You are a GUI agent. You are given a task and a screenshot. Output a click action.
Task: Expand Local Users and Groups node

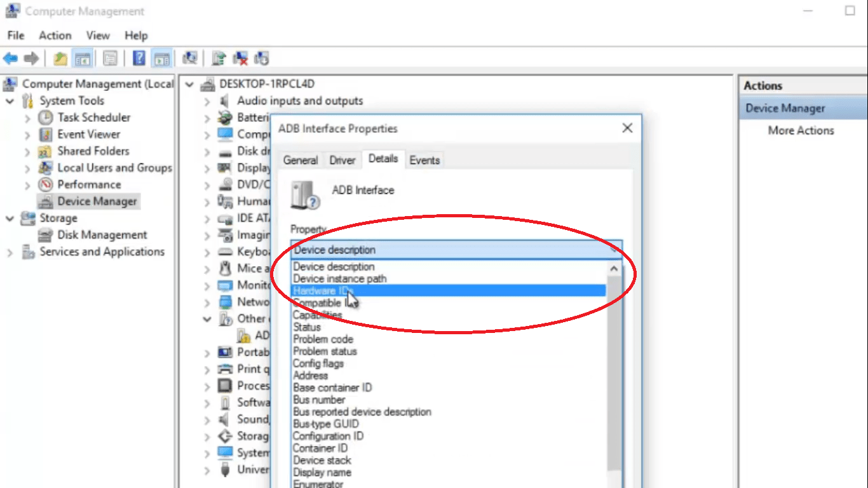[x=27, y=168]
